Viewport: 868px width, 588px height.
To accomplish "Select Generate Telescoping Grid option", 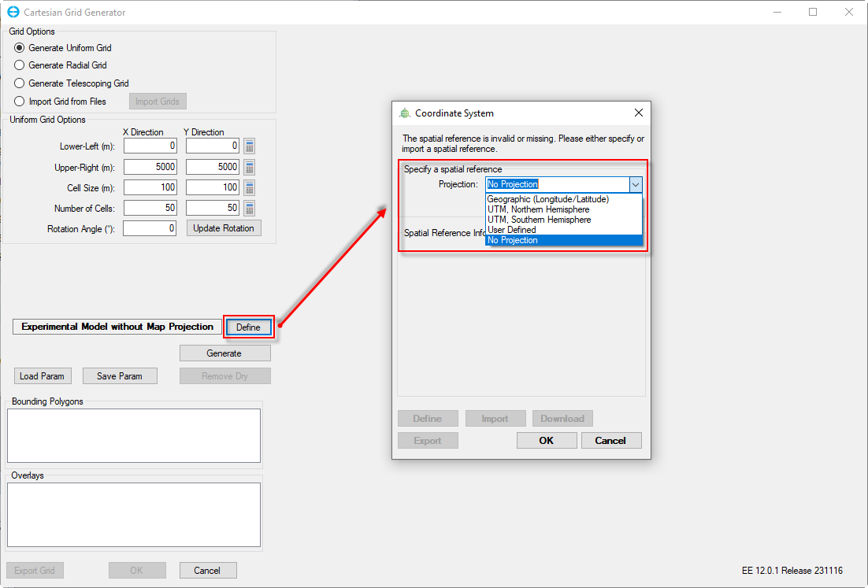I will pyautogui.click(x=18, y=83).
